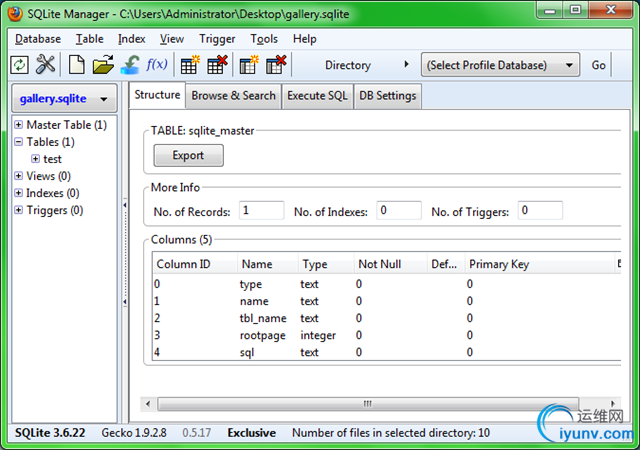Switch to the Execute SQL tab

coord(317,96)
